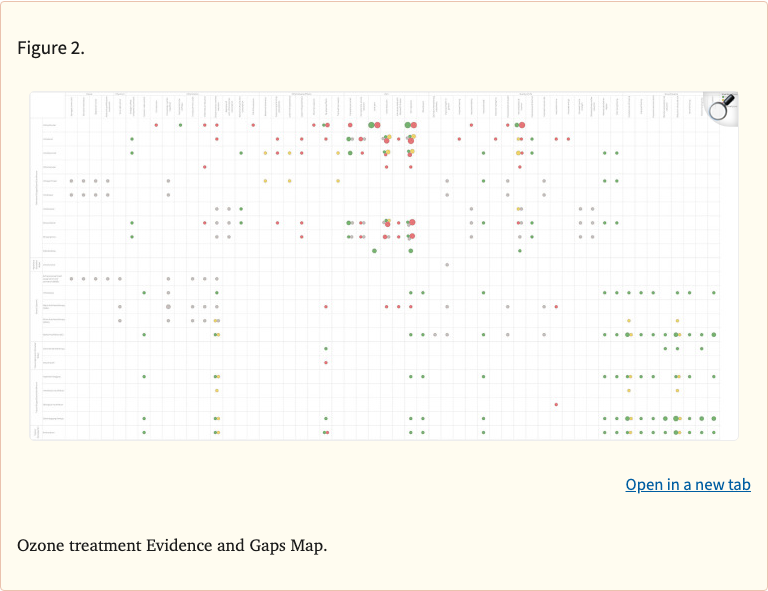Viewport: 768px width, 591px height.
Task: Click the bottom-right green dot of the map
Action: tap(714, 432)
